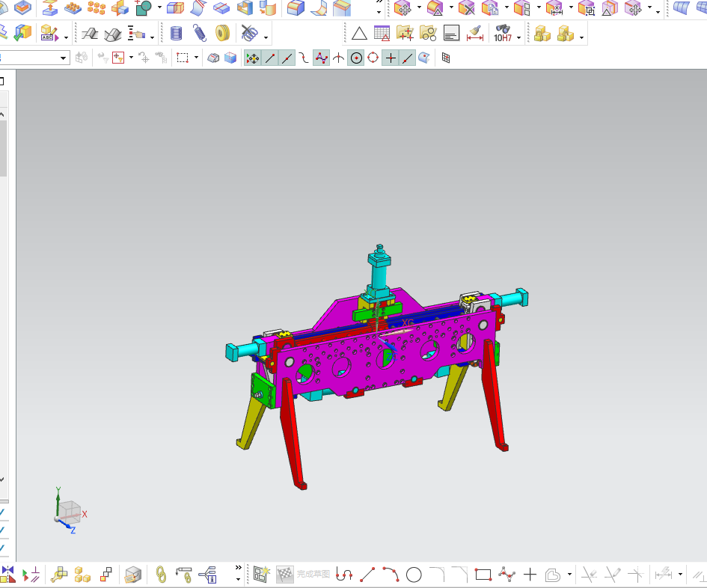Select the Shell feature tool
The width and height of the screenshot is (707, 588).
245,7
